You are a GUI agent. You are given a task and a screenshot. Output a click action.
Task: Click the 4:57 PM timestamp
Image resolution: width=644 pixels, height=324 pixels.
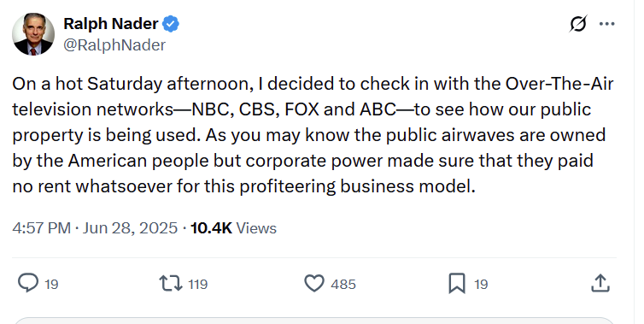click(42, 228)
